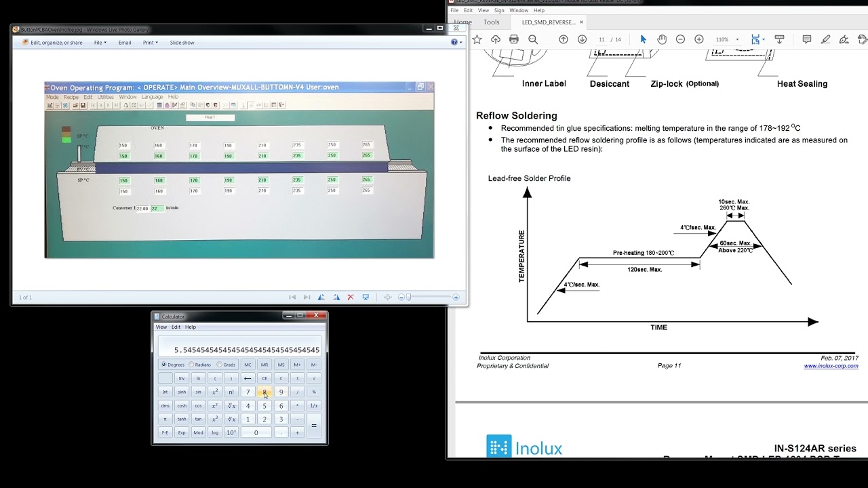868x488 pixels.
Task: Click the oven program screenshot in Photo Gallery
Action: (x=239, y=169)
